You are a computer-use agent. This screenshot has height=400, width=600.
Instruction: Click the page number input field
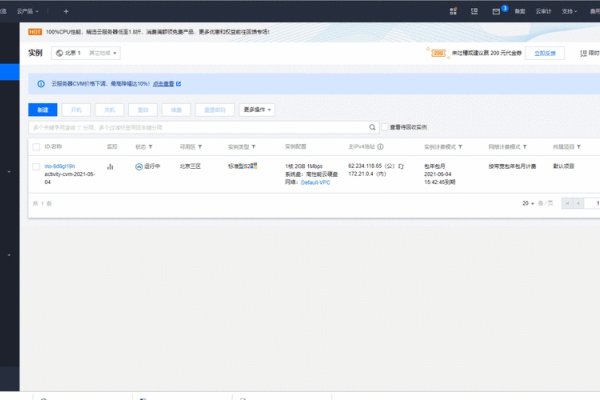pos(592,203)
